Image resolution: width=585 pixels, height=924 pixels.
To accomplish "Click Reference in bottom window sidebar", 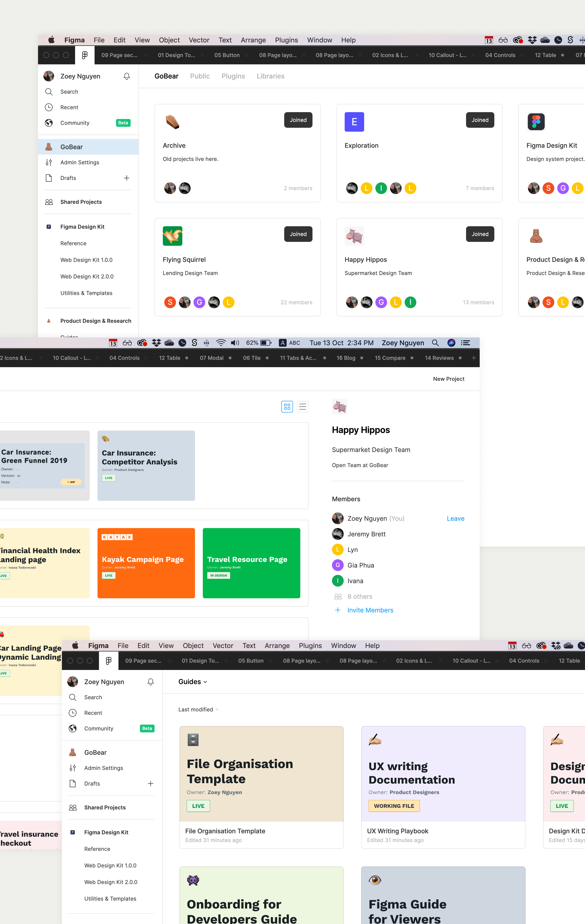I will pyautogui.click(x=97, y=849).
